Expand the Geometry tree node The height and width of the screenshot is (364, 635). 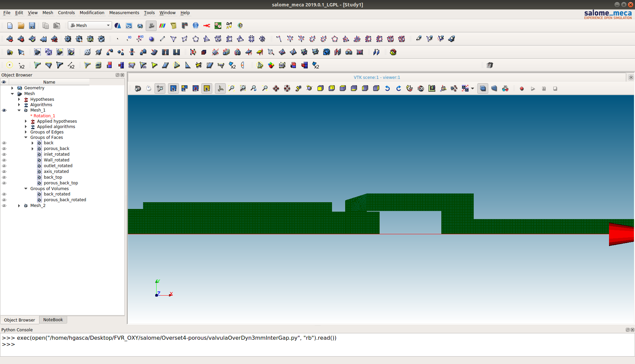click(x=12, y=88)
